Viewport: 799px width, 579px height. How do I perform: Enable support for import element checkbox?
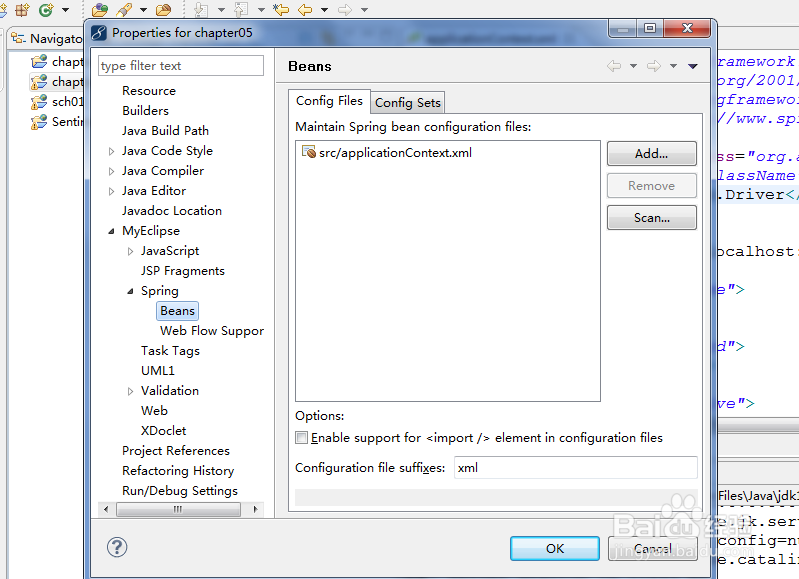click(302, 438)
